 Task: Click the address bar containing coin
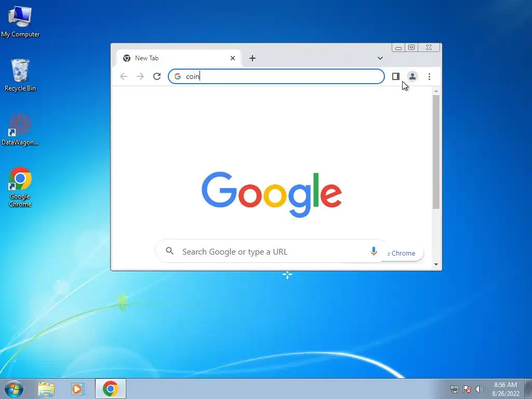pyautogui.click(x=276, y=76)
